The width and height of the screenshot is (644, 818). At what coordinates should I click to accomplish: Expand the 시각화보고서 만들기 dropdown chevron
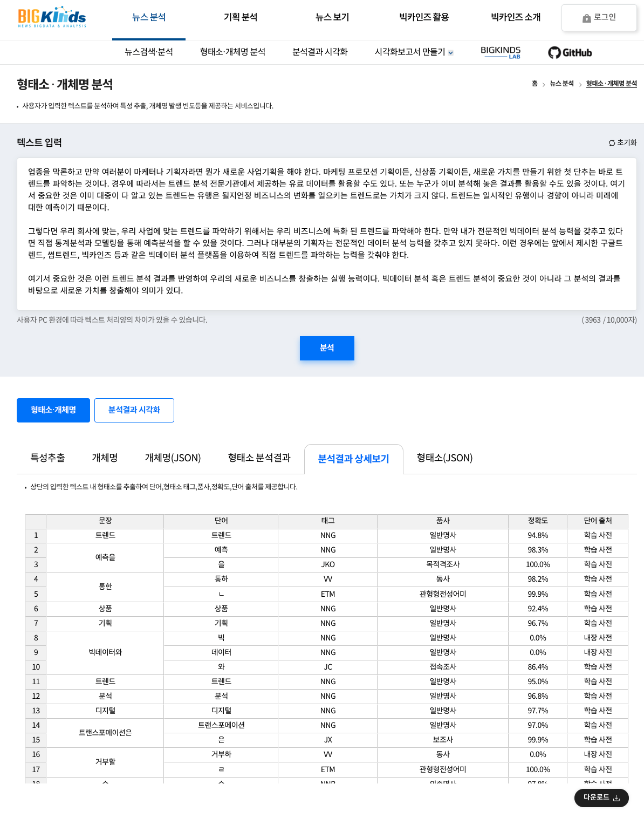[x=451, y=53]
